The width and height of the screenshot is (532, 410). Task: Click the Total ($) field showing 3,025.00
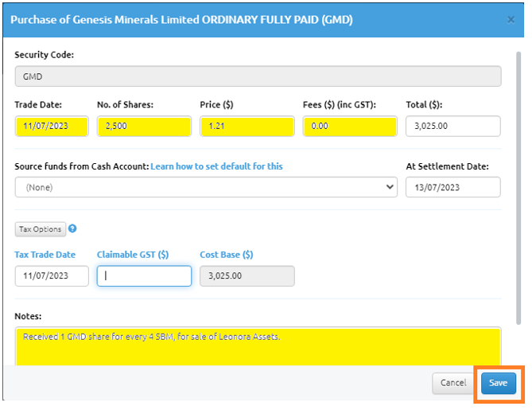(453, 126)
